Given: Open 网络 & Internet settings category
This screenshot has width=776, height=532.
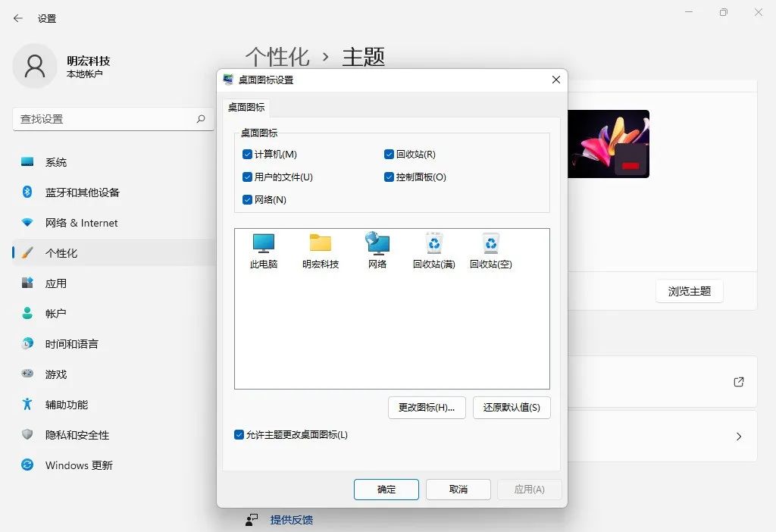Looking at the screenshot, I should point(113,223).
